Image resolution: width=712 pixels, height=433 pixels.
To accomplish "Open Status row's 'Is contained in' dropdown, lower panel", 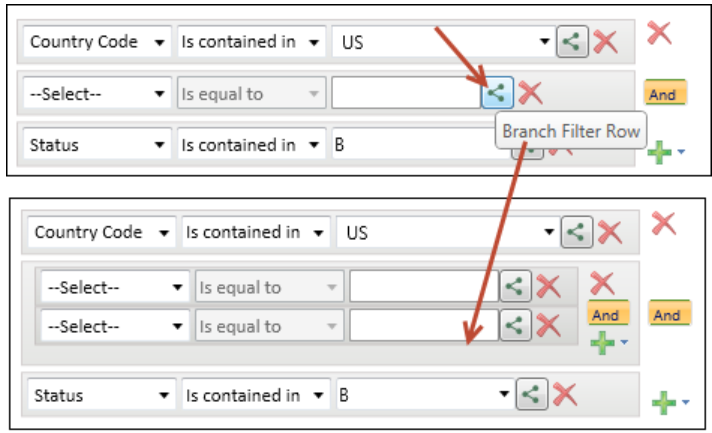I will 255,396.
